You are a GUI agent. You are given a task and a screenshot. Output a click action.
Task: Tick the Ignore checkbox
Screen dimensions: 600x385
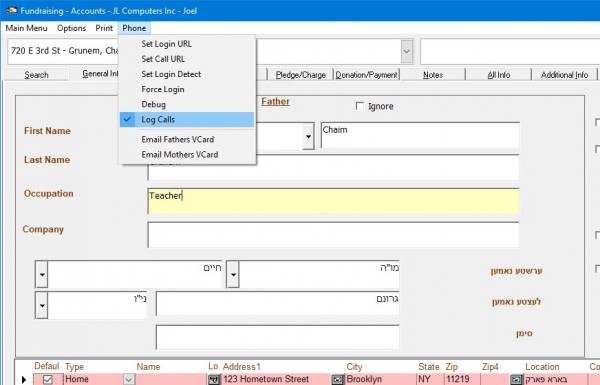pyautogui.click(x=360, y=106)
